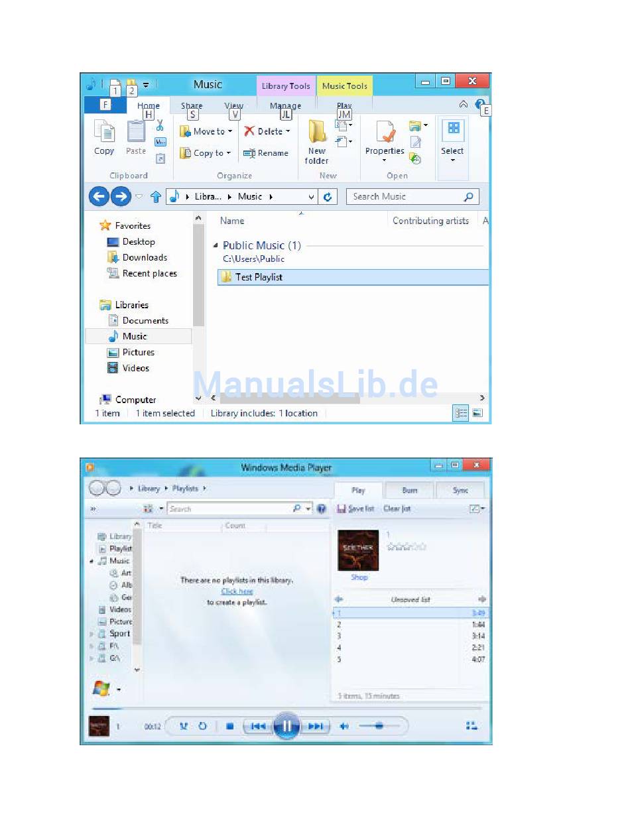Switch Explorer to details view in status bar
The width and height of the screenshot is (630, 840).
pos(461,413)
